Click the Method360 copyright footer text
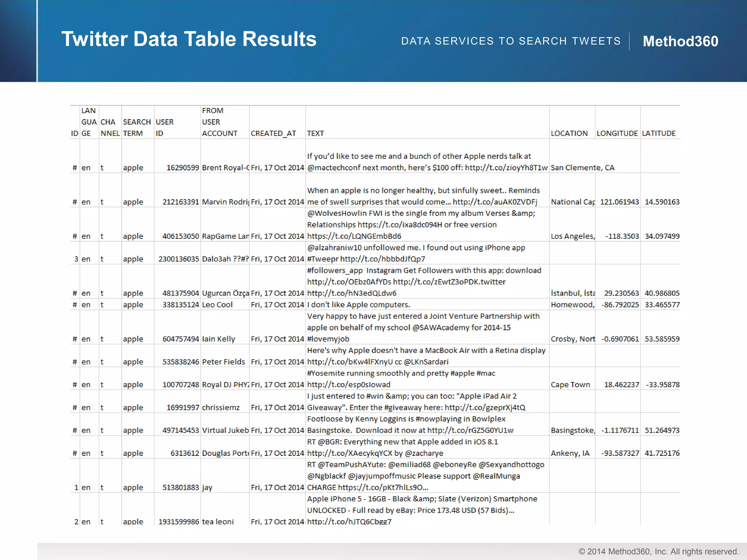The image size is (747, 560). click(x=659, y=552)
